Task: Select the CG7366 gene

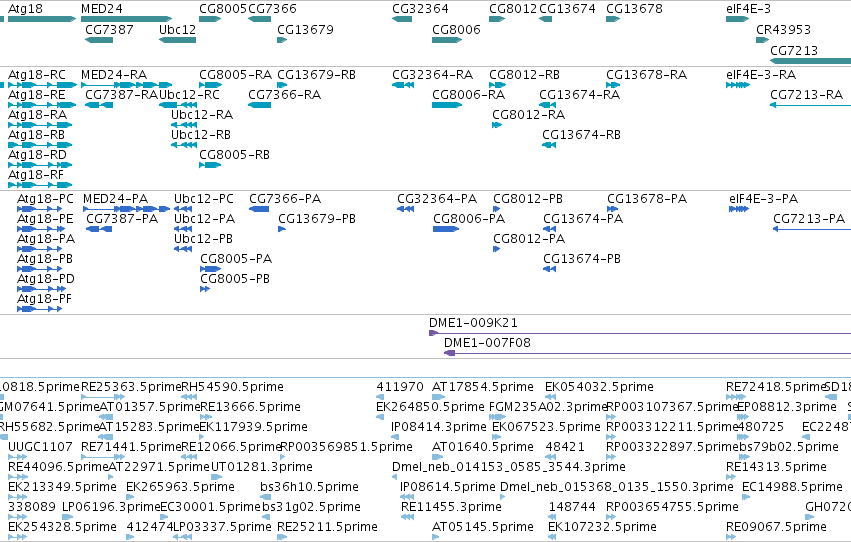Action: pos(259,19)
